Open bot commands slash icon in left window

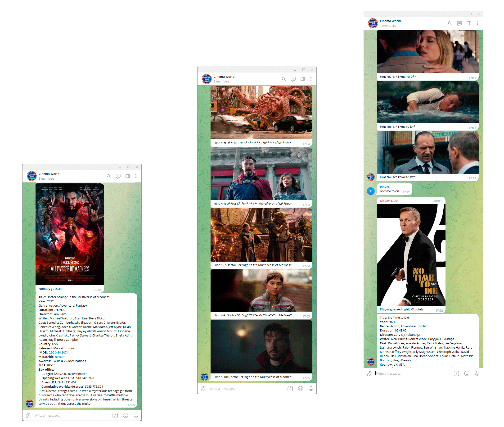pyautogui.click(x=115, y=416)
